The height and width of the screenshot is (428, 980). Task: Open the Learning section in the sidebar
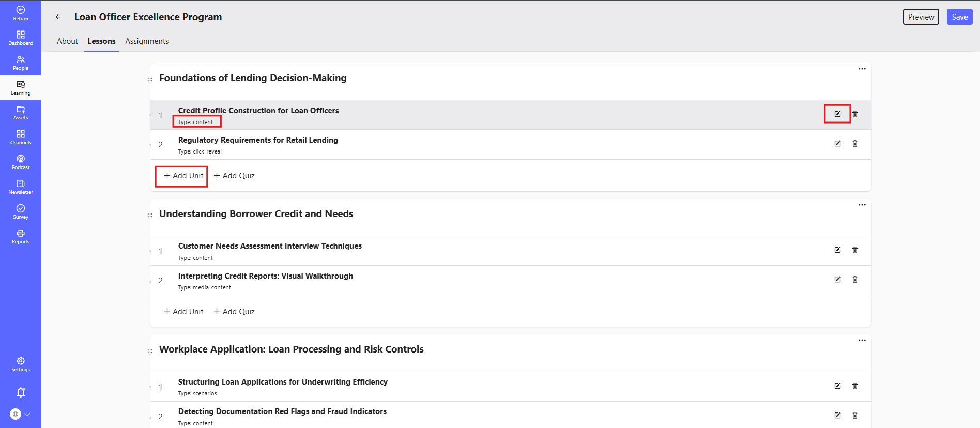coord(21,88)
